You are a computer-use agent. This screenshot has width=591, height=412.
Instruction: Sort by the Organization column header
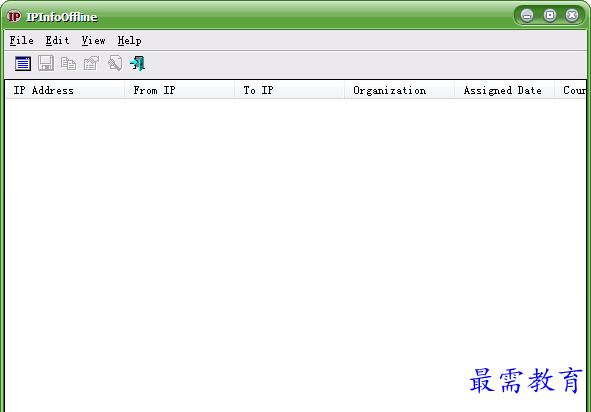click(x=400, y=90)
